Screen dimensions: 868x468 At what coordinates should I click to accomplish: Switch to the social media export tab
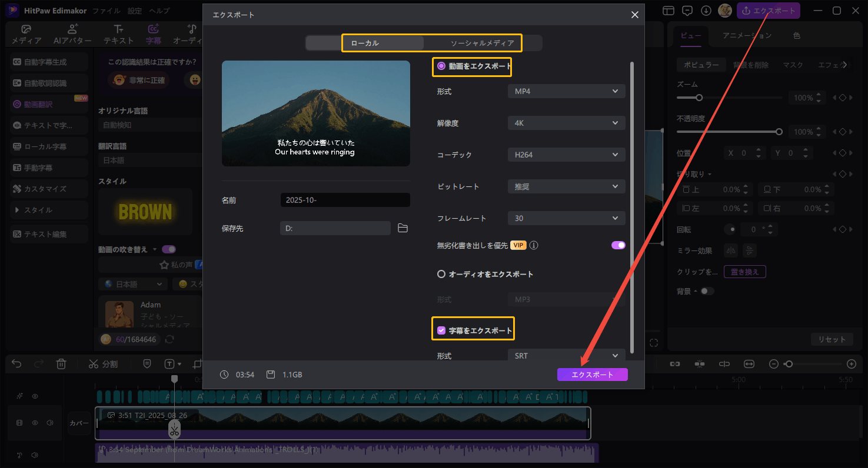[482, 43]
